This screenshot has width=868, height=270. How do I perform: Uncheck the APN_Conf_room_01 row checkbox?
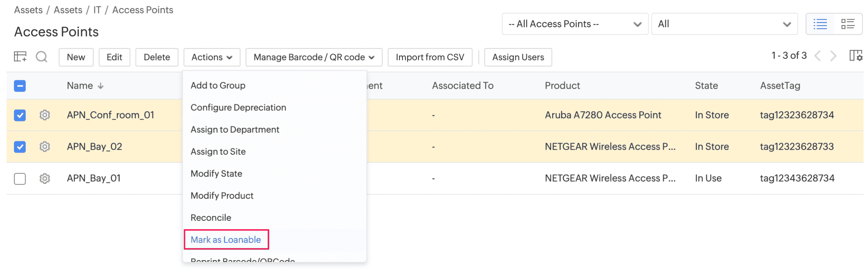click(20, 115)
